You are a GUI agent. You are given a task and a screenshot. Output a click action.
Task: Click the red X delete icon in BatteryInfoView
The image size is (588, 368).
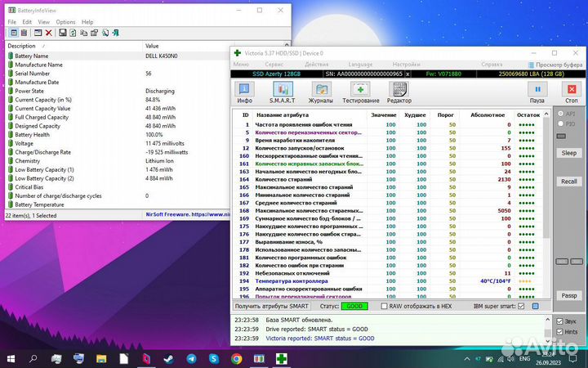pyautogui.click(x=50, y=33)
